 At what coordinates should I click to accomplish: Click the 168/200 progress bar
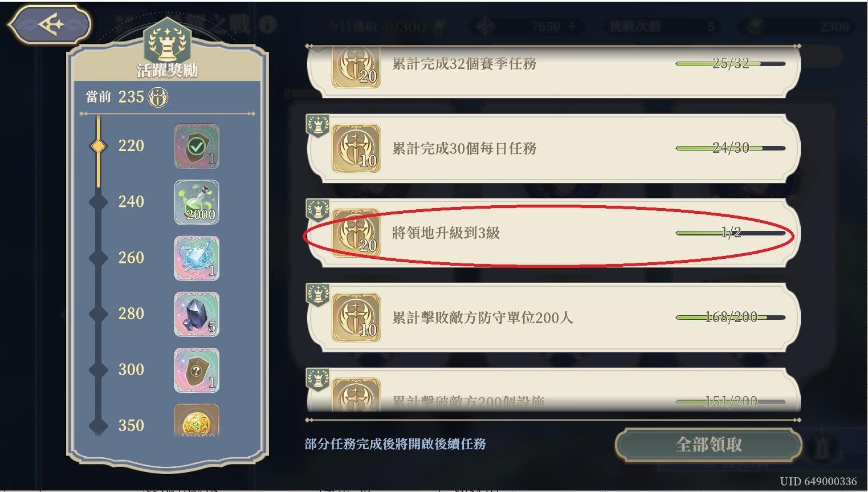(731, 318)
